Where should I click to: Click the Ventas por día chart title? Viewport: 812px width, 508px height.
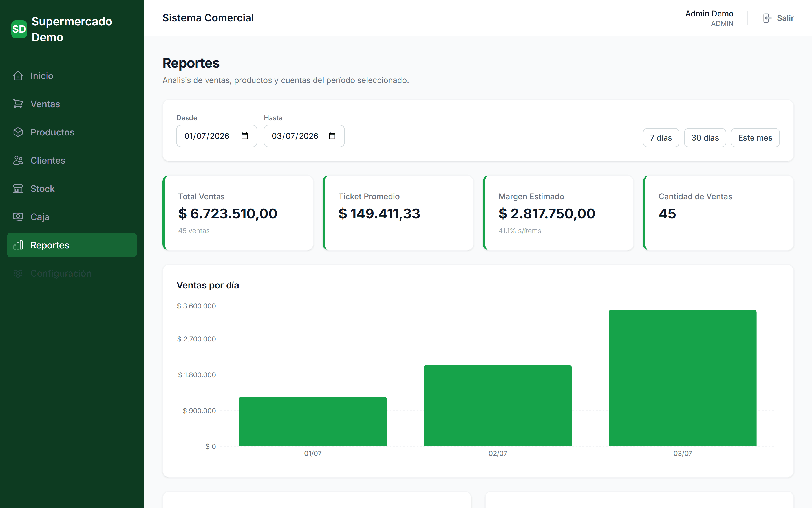(208, 285)
